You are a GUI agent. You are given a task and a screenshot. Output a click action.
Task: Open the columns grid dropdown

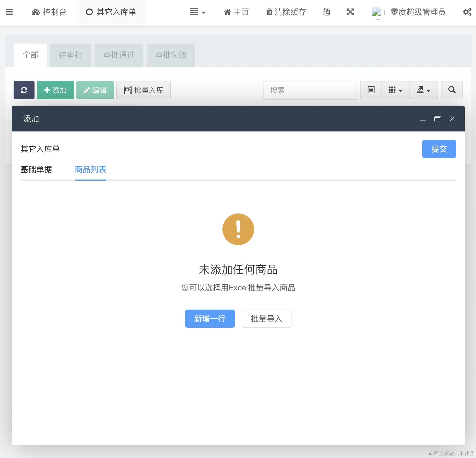coord(396,90)
